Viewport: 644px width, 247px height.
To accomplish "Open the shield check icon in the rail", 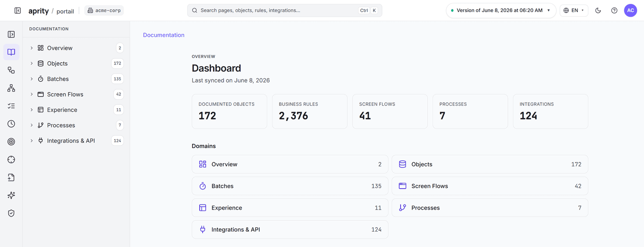I will click(x=11, y=213).
